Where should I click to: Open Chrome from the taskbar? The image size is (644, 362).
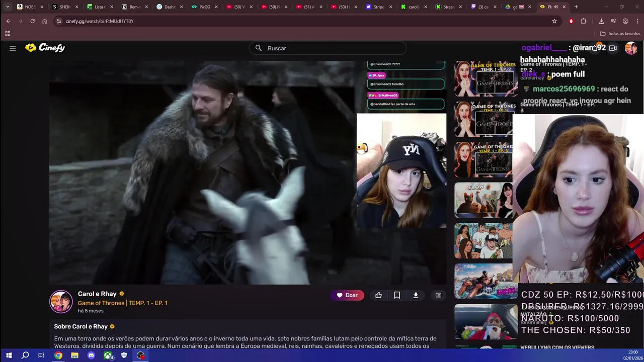[58, 355]
